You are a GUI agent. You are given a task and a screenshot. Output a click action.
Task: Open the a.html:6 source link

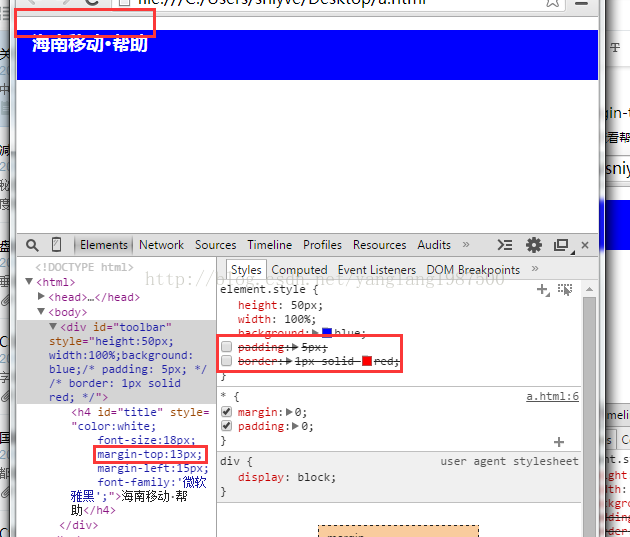552,396
